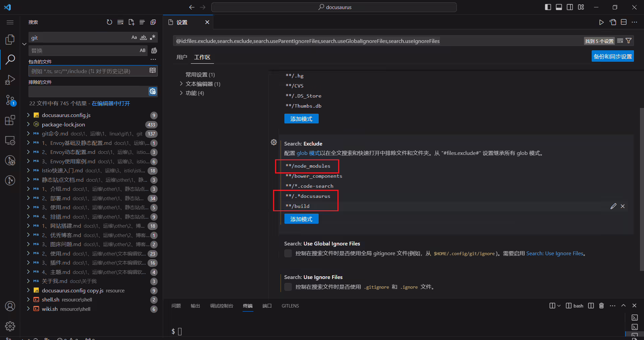Screen dimensions: 644x340
Task: Filter settings with the funnel icon
Action: click(629, 41)
